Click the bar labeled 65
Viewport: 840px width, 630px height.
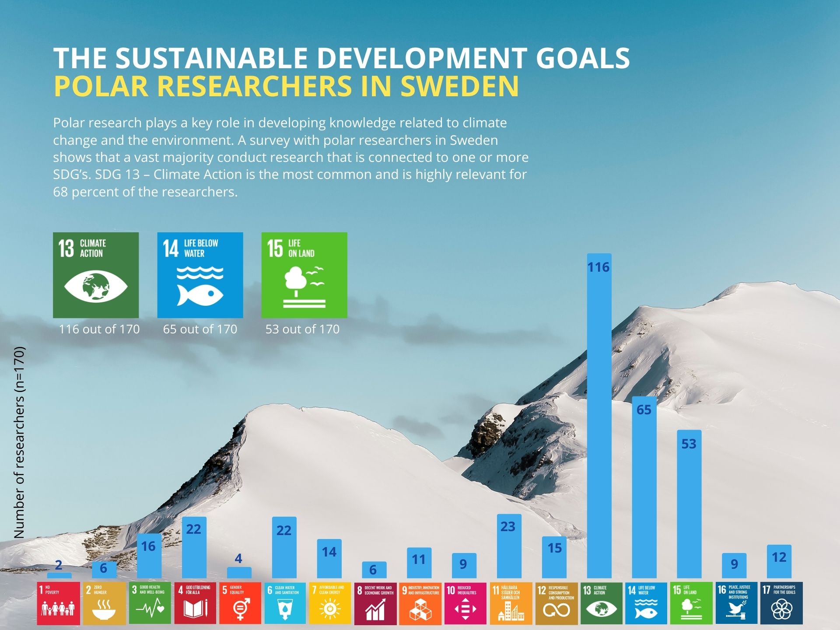click(644, 488)
